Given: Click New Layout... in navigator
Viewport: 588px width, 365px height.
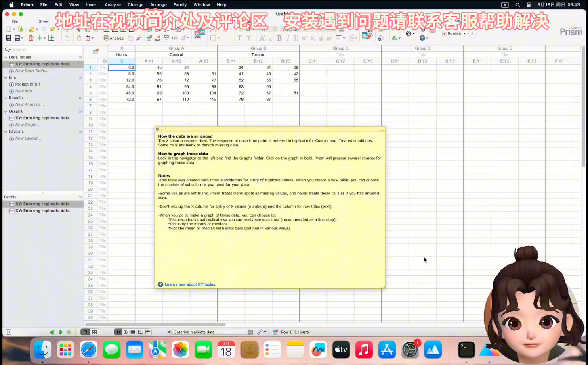Looking at the screenshot, I should click(x=28, y=138).
